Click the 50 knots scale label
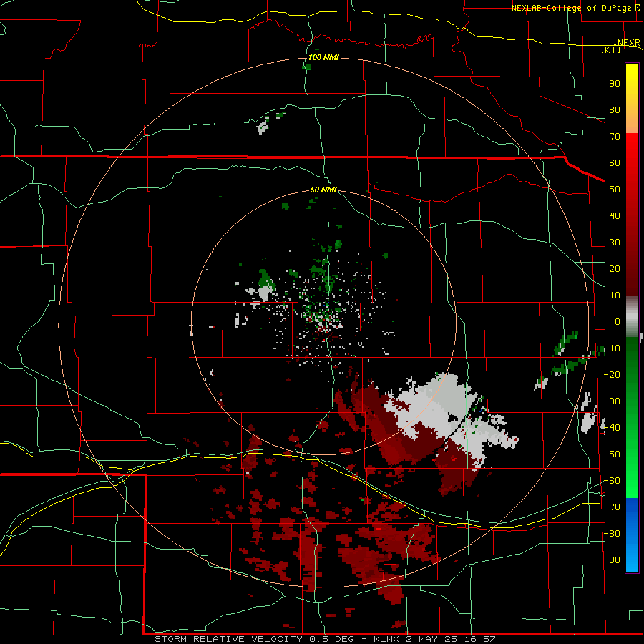 pos(615,190)
